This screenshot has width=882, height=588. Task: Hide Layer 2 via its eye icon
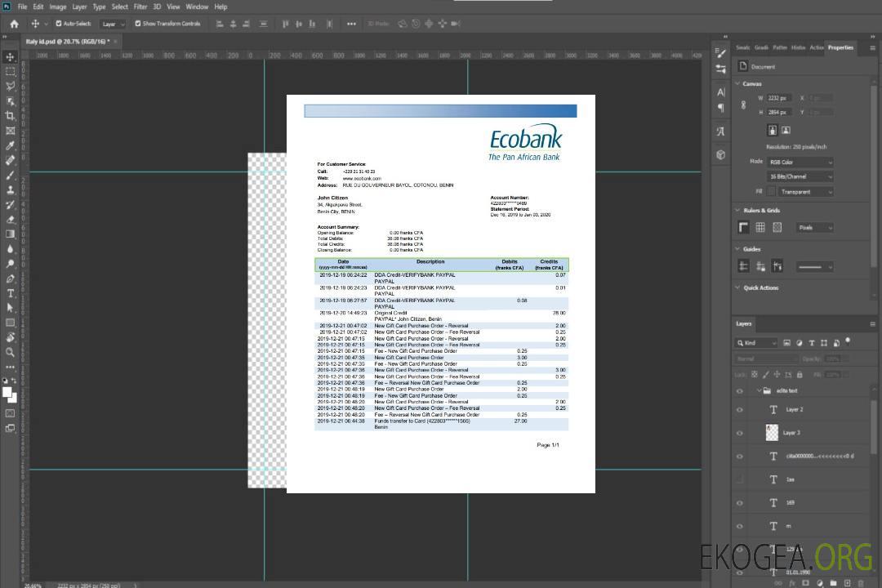point(740,410)
